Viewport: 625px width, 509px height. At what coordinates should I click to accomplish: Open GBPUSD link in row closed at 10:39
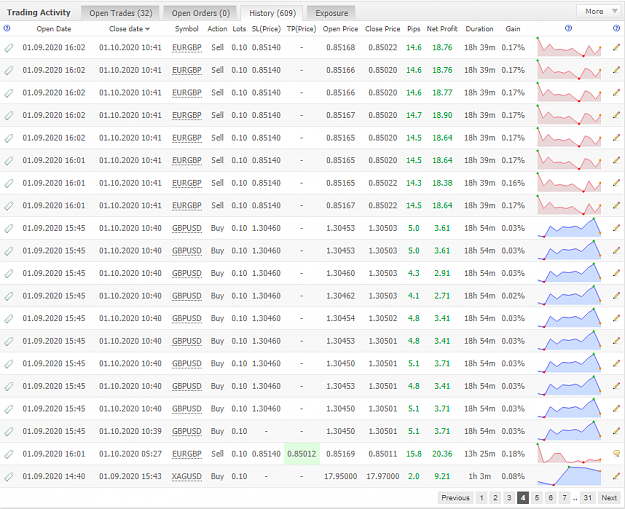[x=187, y=431]
